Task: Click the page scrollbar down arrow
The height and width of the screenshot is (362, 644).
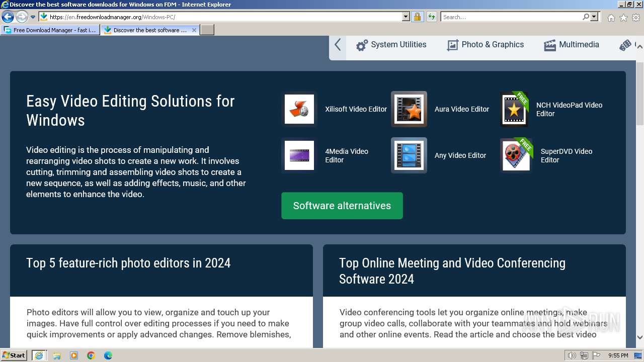Action: pyautogui.click(x=640, y=337)
